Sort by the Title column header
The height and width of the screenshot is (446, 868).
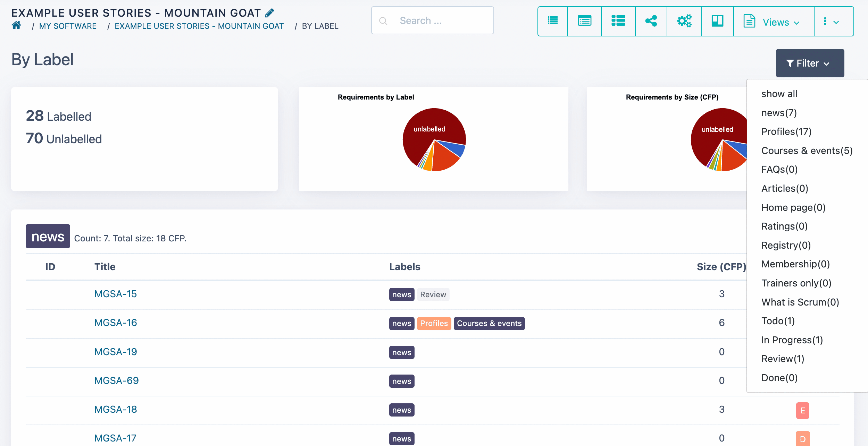point(105,267)
